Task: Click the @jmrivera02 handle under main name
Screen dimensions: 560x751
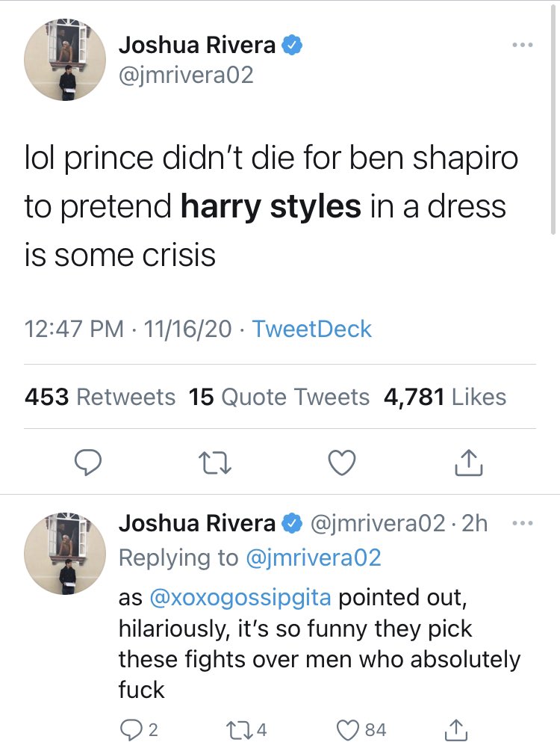Action: click(x=186, y=75)
